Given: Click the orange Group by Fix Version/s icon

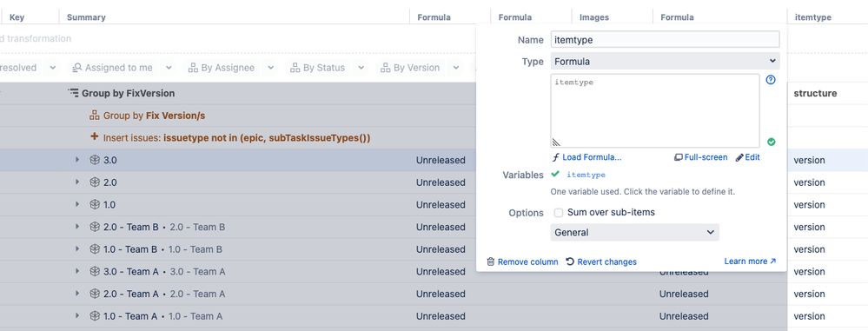Looking at the screenshot, I should coord(94,116).
